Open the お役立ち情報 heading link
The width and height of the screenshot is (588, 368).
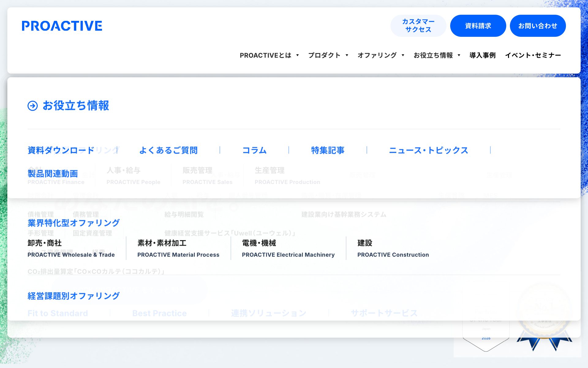(x=76, y=106)
